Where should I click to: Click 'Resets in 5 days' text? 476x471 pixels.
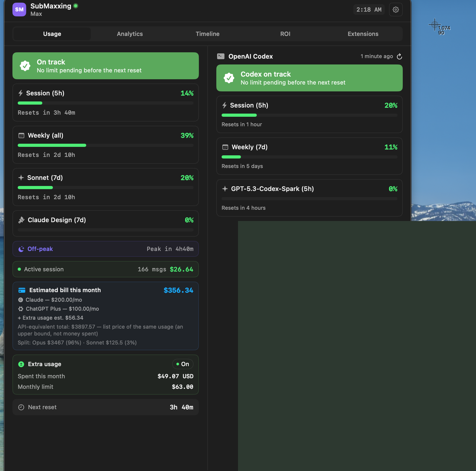242,167
